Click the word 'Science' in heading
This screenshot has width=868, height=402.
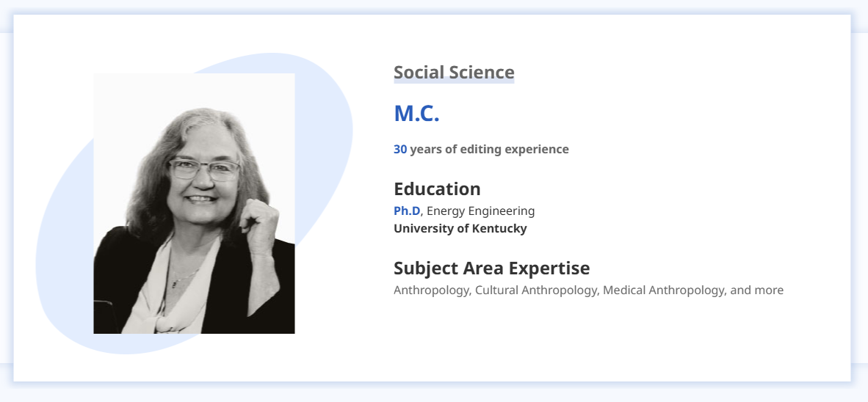482,73
